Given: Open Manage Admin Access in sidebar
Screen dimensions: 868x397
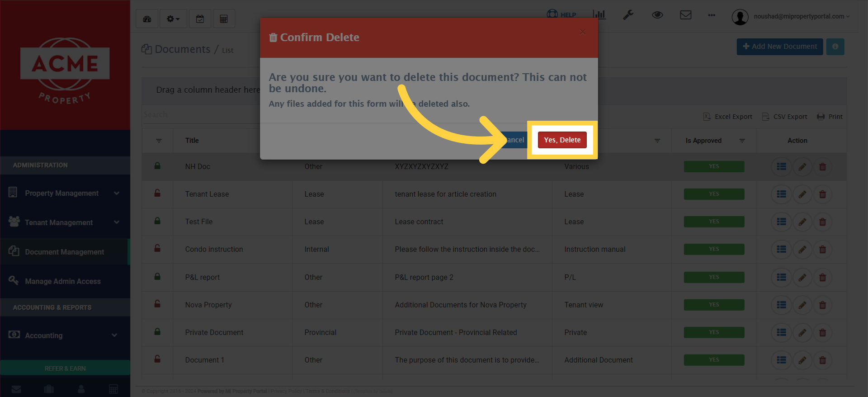Looking at the screenshot, I should click(65, 281).
